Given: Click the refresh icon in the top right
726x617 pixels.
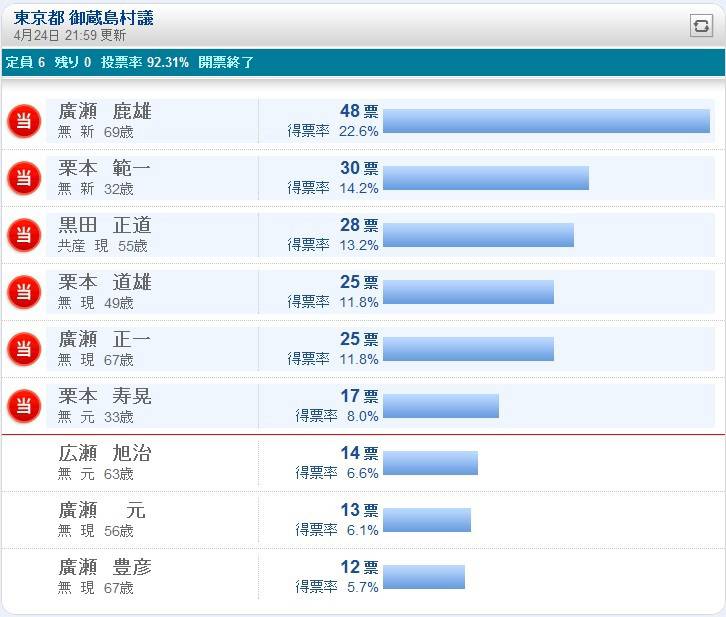Looking at the screenshot, I should pos(701,26).
